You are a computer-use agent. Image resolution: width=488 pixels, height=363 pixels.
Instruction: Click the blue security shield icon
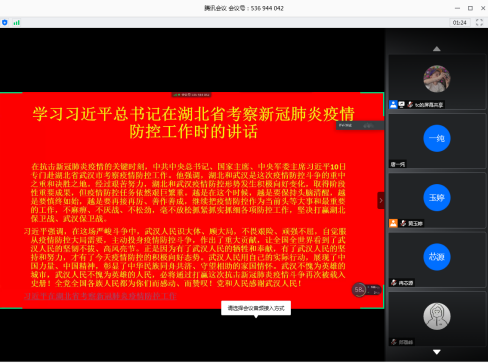5,23
